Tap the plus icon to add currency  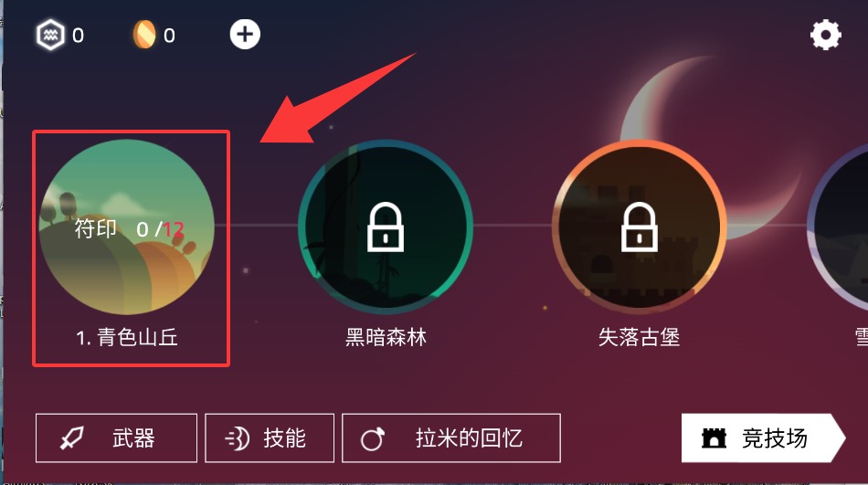245,35
